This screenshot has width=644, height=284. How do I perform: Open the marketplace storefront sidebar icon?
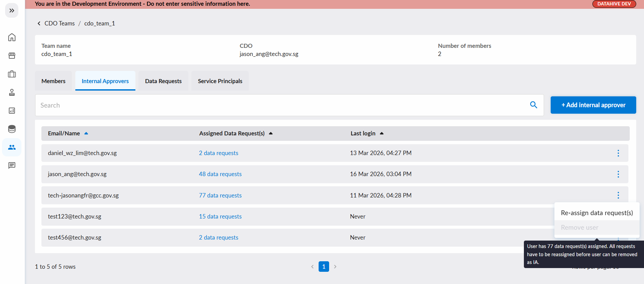(12, 56)
